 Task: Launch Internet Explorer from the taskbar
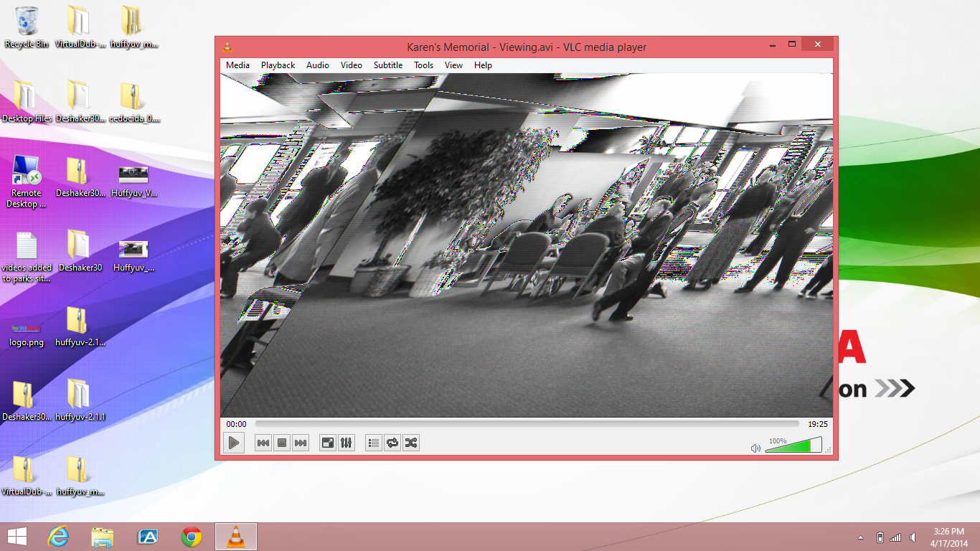58,537
